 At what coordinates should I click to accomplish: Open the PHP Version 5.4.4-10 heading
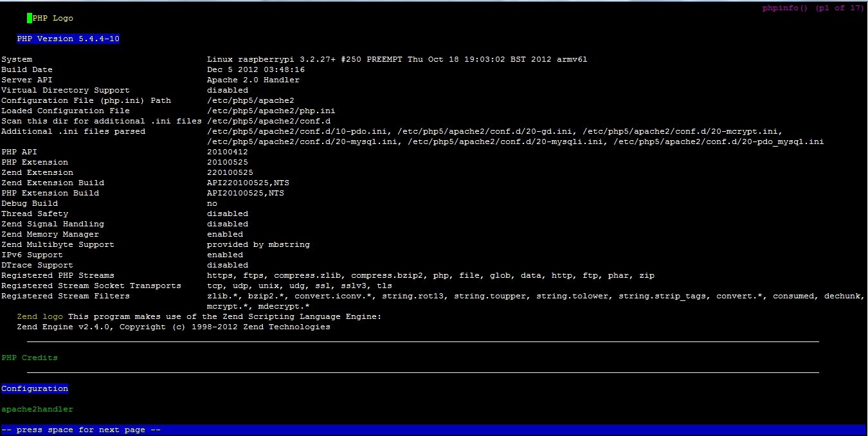tap(68, 39)
